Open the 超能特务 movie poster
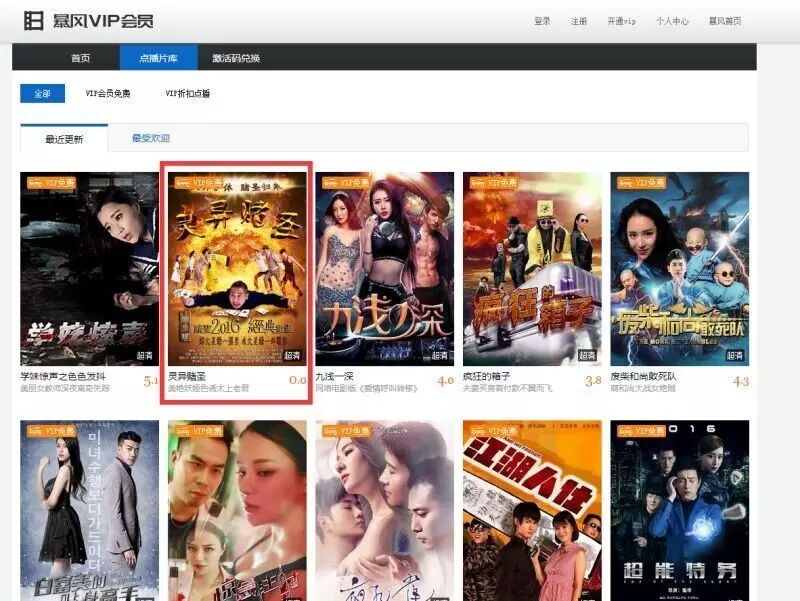The width and height of the screenshot is (800, 601). 680,510
